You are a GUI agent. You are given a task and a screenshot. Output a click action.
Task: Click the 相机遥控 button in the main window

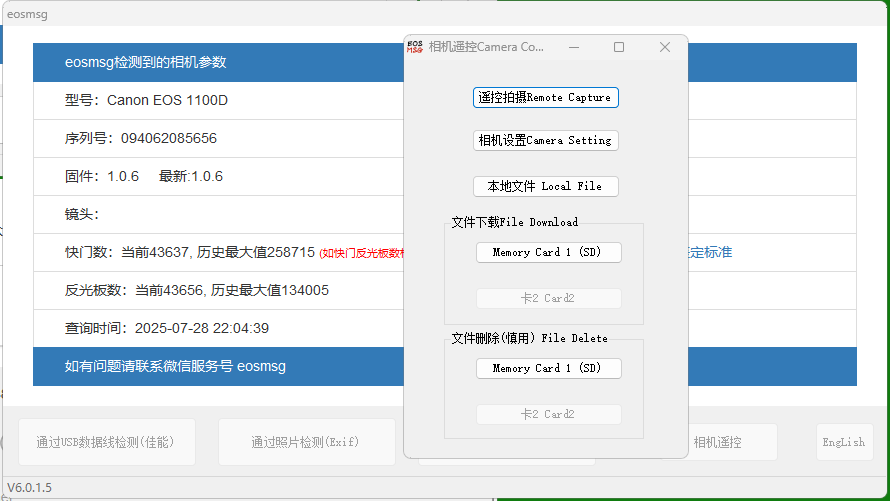(717, 442)
